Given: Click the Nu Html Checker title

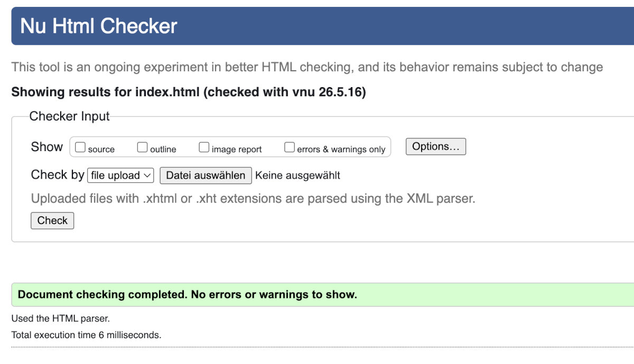Looking at the screenshot, I should click(99, 26).
